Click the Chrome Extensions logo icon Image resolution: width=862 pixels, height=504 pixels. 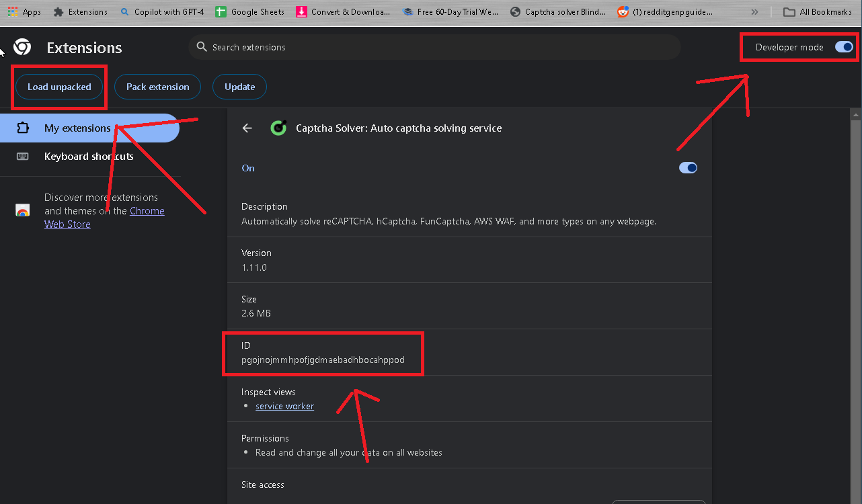22,47
